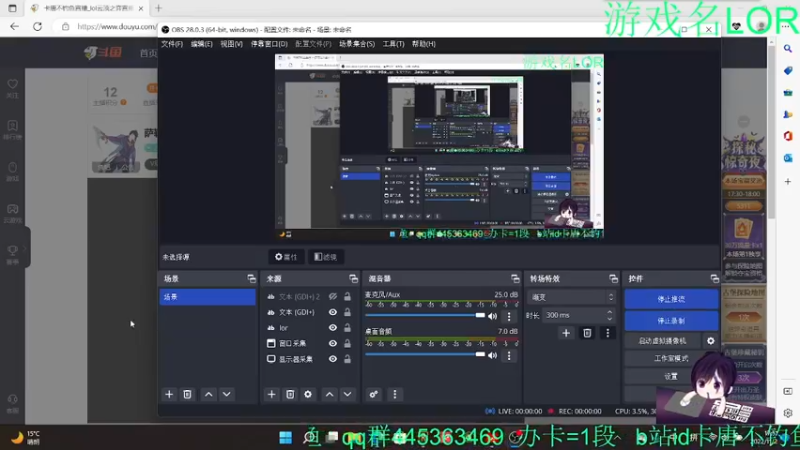Refresh the browser page
The width and height of the screenshot is (800, 450).
[x=37, y=27]
